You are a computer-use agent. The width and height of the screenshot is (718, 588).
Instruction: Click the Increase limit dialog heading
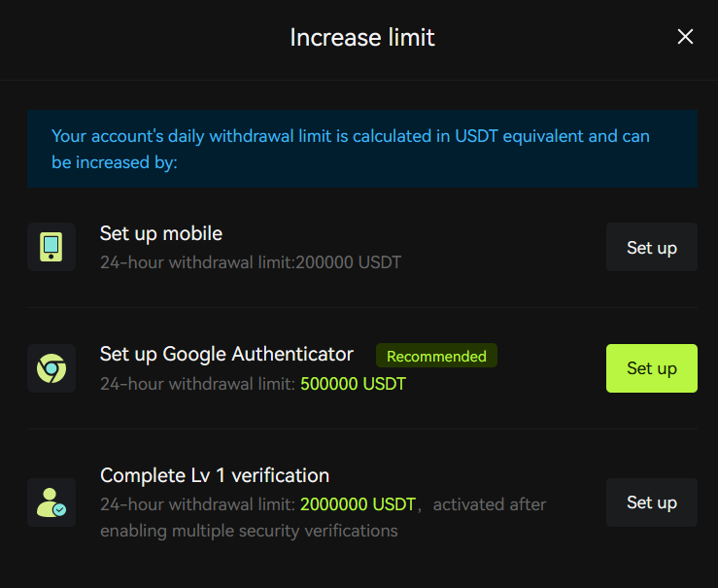pyautogui.click(x=362, y=37)
